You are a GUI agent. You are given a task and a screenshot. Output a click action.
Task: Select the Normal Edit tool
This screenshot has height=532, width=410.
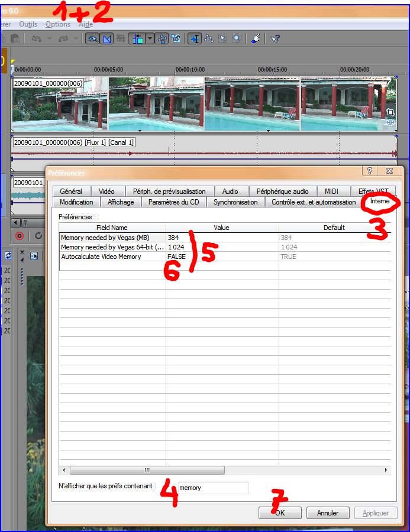pos(195,38)
